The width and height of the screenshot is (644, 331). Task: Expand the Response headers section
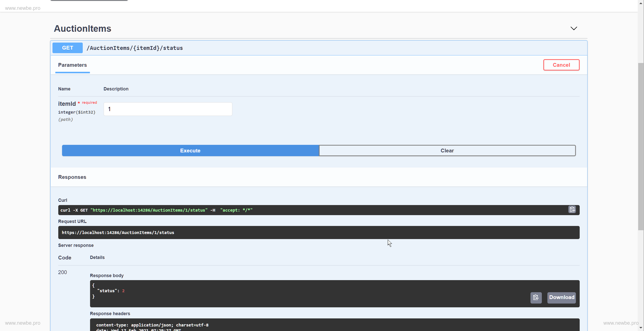click(x=110, y=313)
